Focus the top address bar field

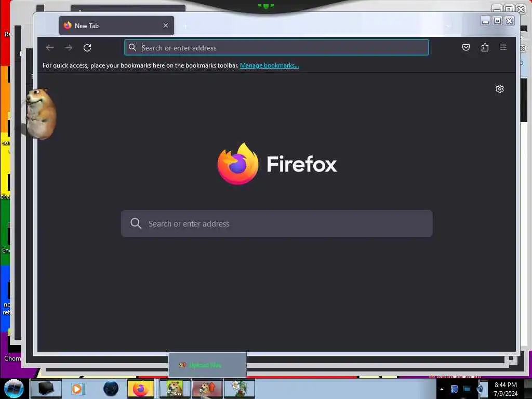[x=276, y=47]
